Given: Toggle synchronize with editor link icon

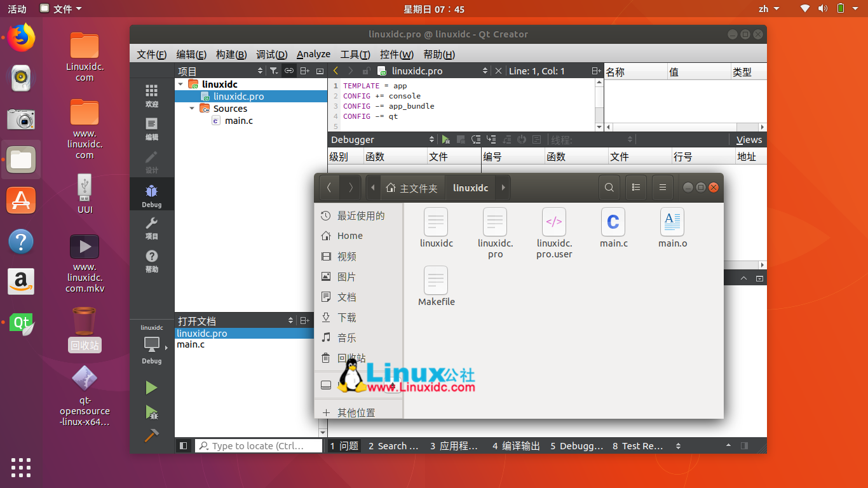Looking at the screenshot, I should [x=288, y=71].
